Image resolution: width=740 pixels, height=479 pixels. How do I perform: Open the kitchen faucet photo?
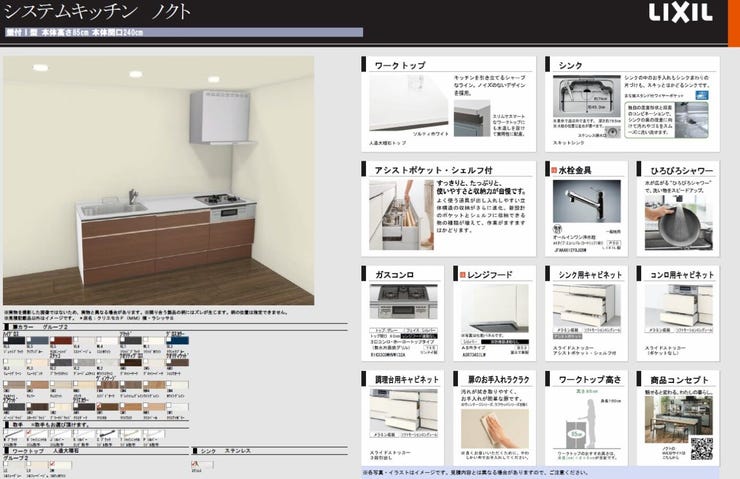586,201
